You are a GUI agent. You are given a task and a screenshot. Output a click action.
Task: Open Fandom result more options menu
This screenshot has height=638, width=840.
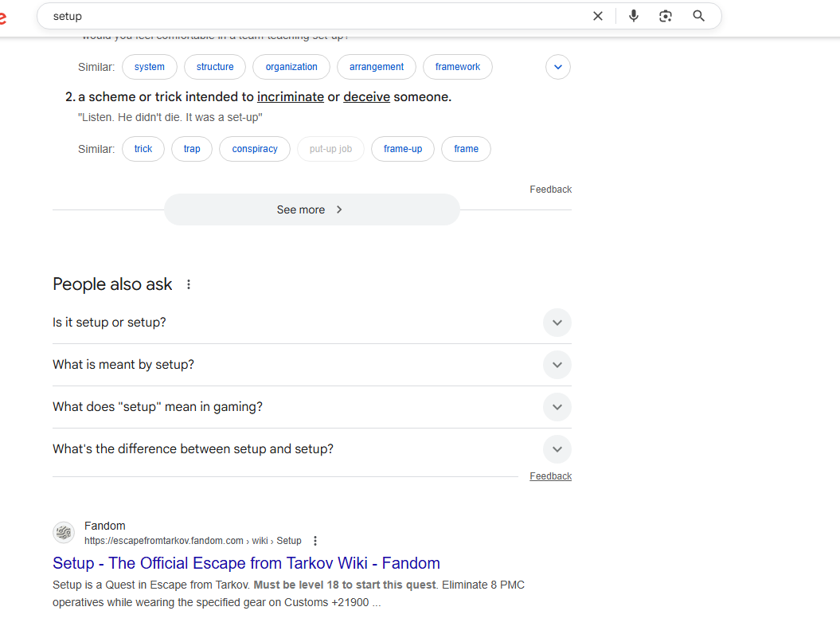(x=315, y=541)
